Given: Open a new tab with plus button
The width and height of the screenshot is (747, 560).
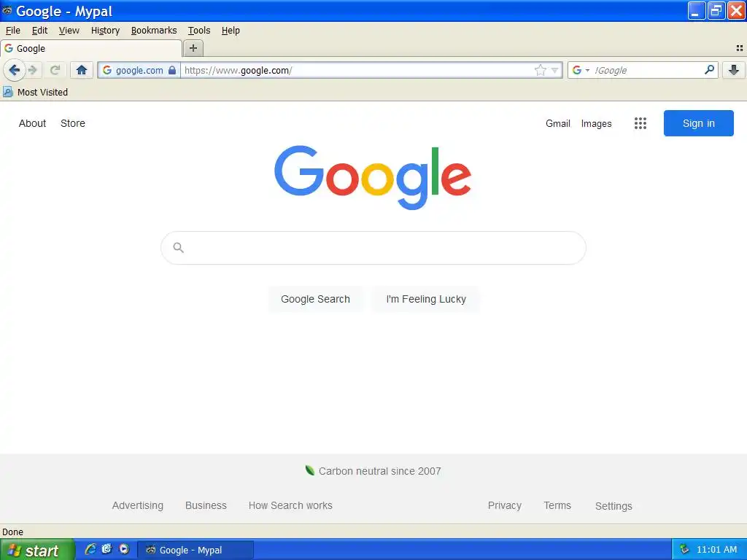Looking at the screenshot, I should click(x=193, y=48).
